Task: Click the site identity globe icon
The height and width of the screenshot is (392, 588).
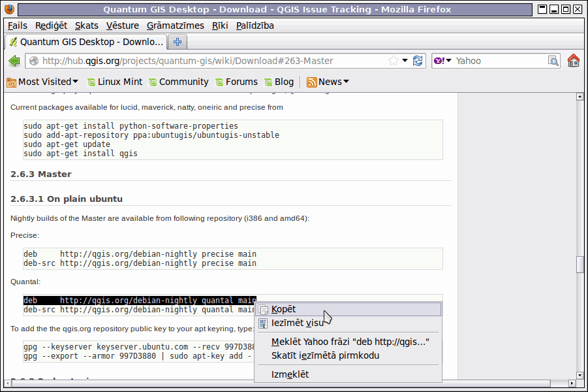Action: [x=34, y=61]
